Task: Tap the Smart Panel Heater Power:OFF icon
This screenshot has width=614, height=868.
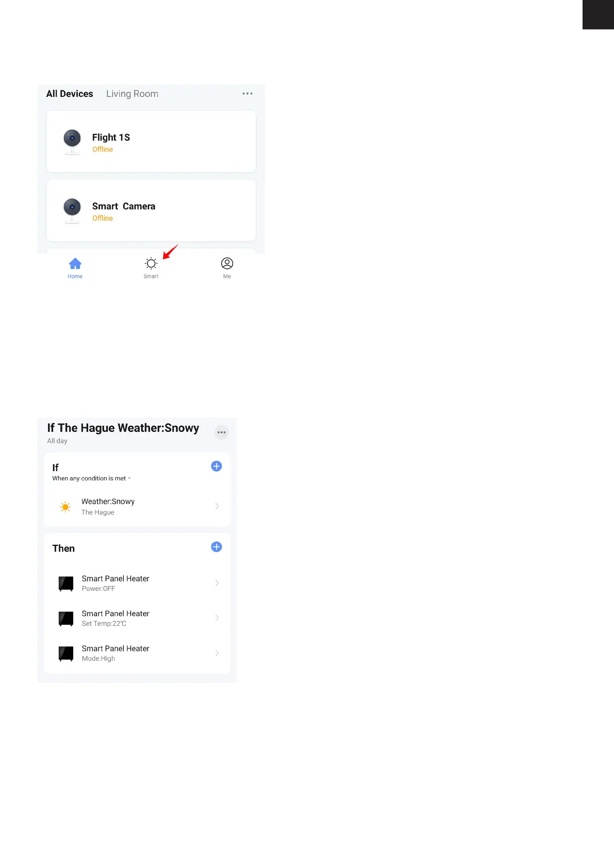Action: 66,583
